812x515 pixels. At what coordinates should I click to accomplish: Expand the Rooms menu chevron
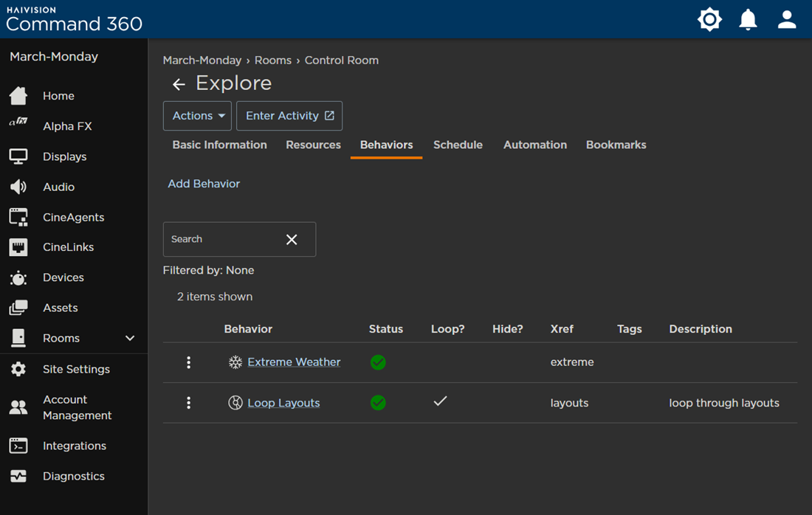pyautogui.click(x=130, y=338)
